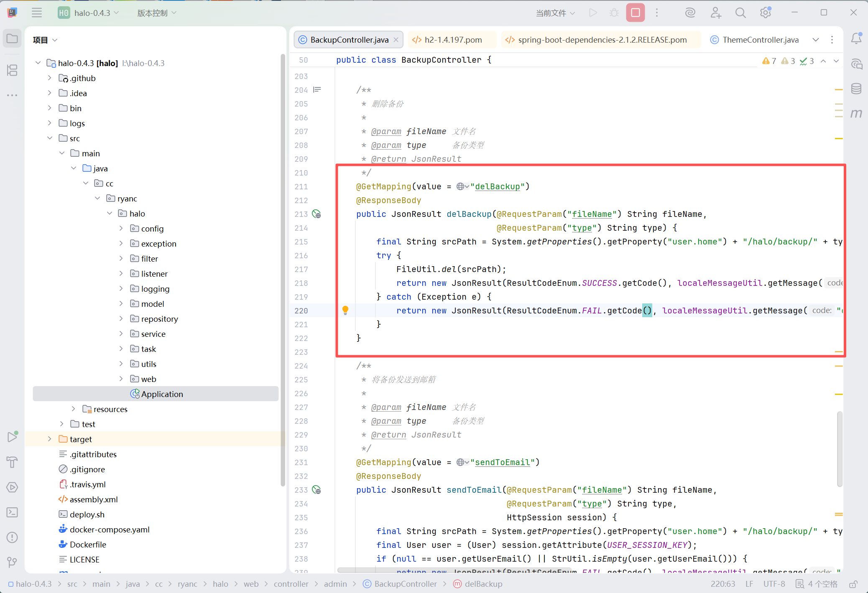Open the Git tool window icon
The height and width of the screenshot is (593, 868).
[12, 562]
